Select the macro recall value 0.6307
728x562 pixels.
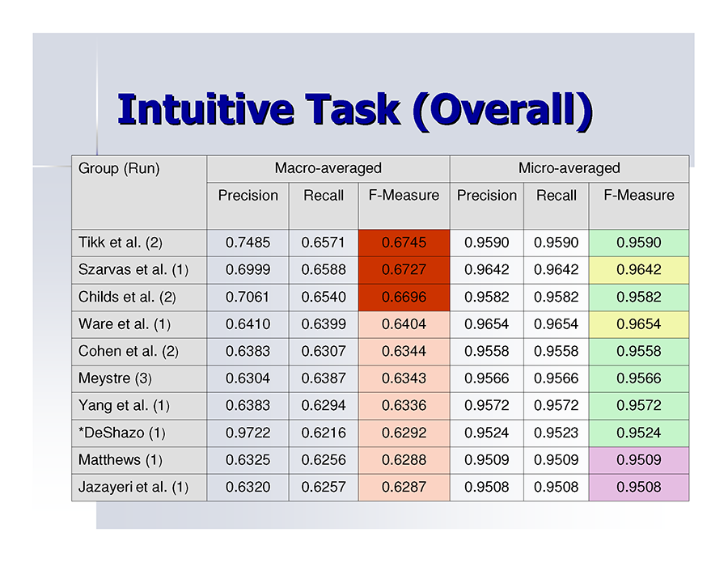324,351
